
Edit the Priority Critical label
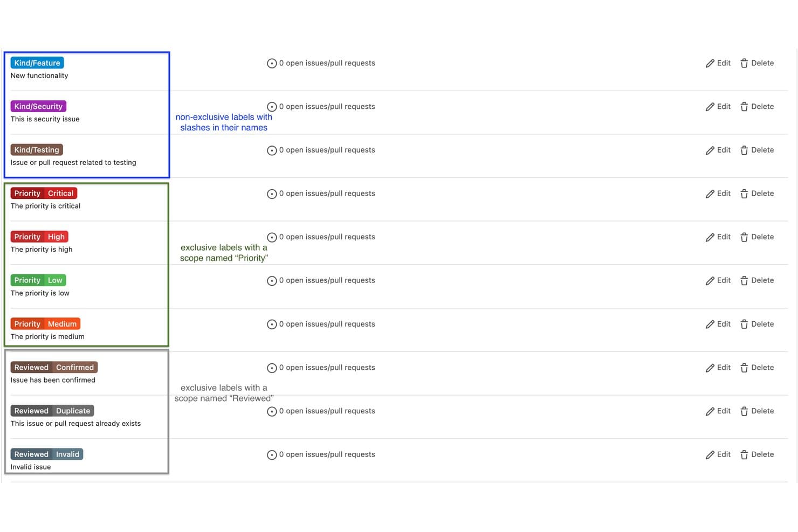[718, 194]
